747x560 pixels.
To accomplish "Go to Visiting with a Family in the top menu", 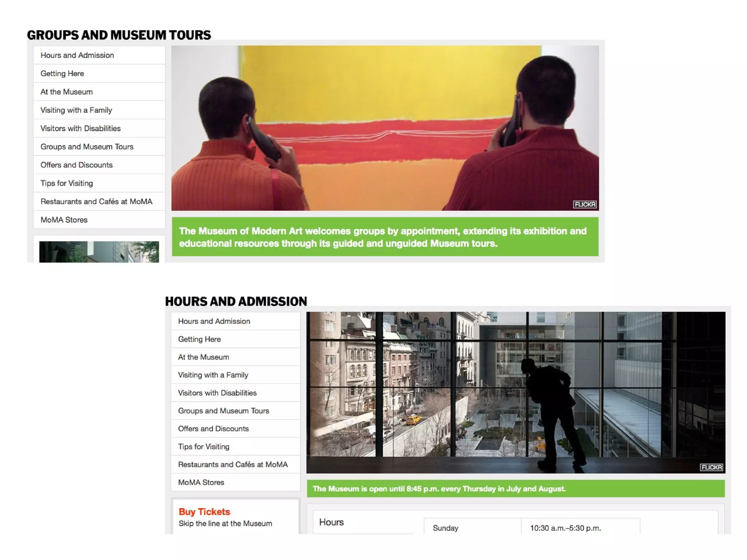I will [x=76, y=110].
